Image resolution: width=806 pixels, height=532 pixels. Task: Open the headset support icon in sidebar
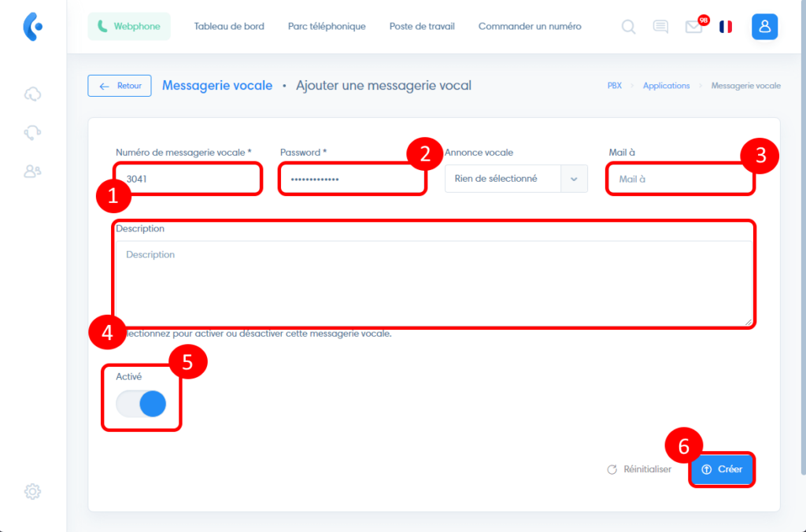pos(32,132)
